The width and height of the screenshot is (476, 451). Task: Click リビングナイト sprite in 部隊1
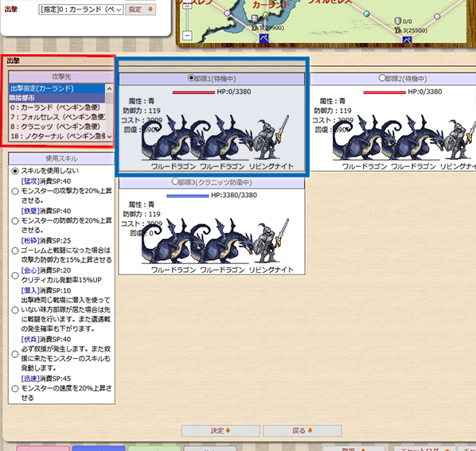pyautogui.click(x=271, y=138)
